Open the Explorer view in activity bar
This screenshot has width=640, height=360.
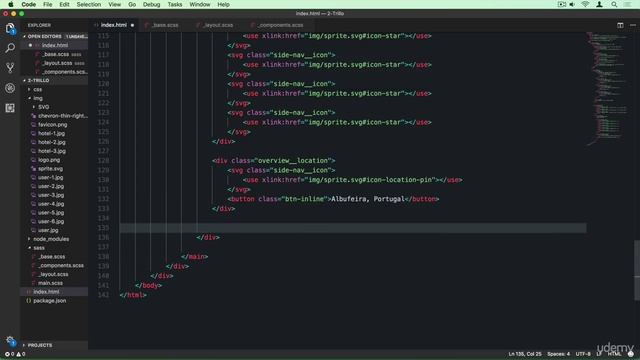point(10,29)
